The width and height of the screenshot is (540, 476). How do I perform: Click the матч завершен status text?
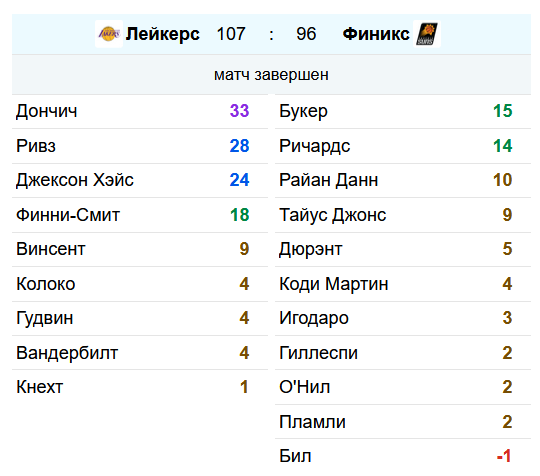coord(271,75)
